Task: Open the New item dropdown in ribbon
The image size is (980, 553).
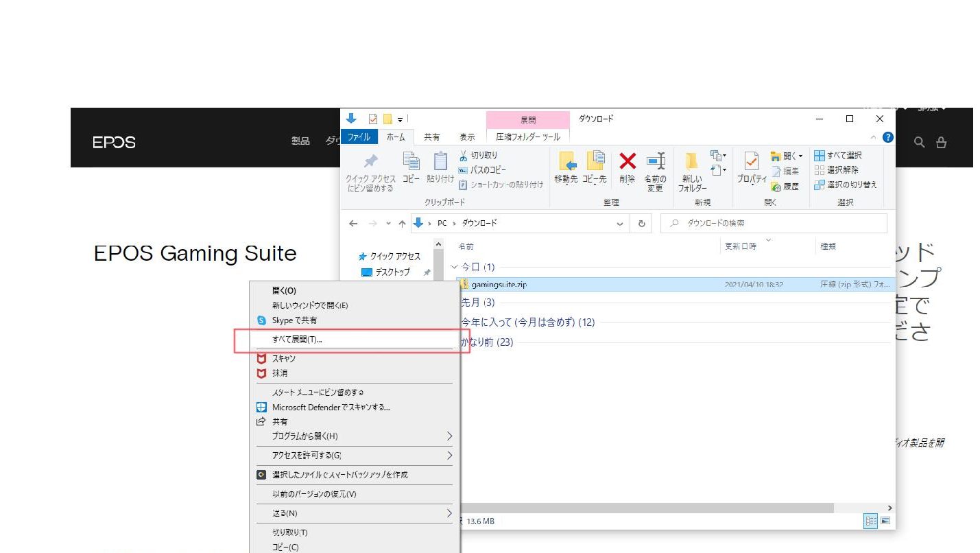Action: click(718, 156)
